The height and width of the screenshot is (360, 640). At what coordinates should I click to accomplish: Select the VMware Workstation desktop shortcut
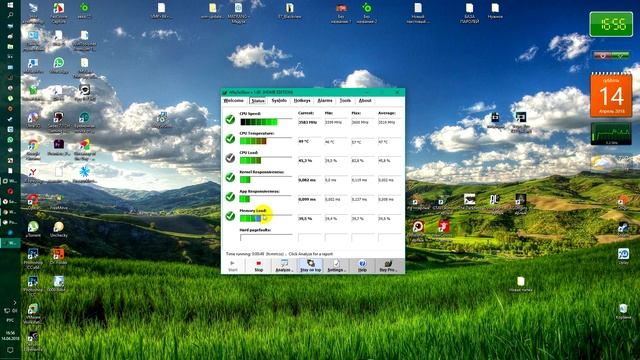[x=33, y=313]
